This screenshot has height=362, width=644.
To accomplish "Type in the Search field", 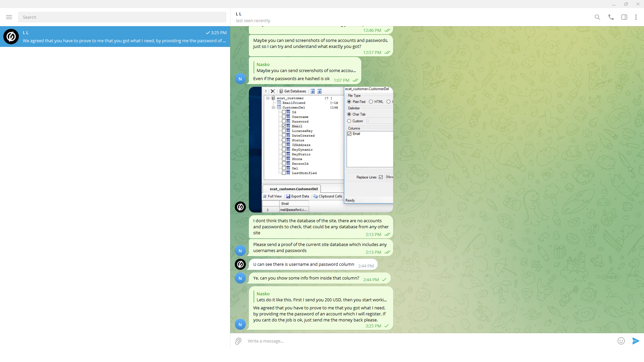I will [x=122, y=17].
